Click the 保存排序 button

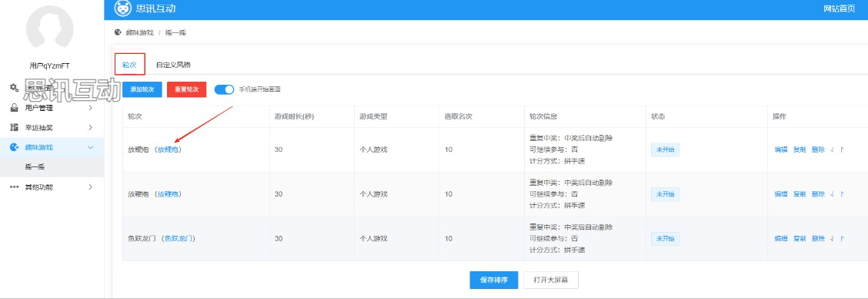(x=494, y=281)
